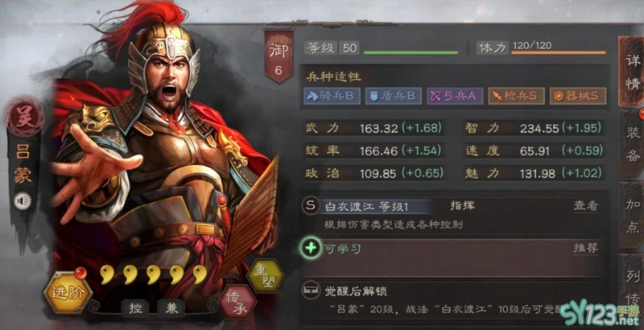
Task: Tap the 吴 faction emblem
Action: (x=24, y=118)
